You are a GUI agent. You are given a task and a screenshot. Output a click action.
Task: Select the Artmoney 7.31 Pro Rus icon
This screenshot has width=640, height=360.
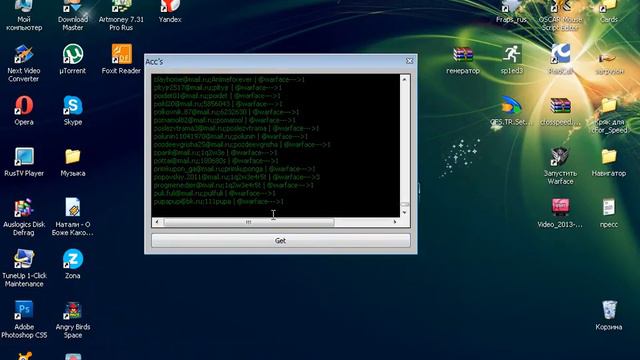[121, 16]
